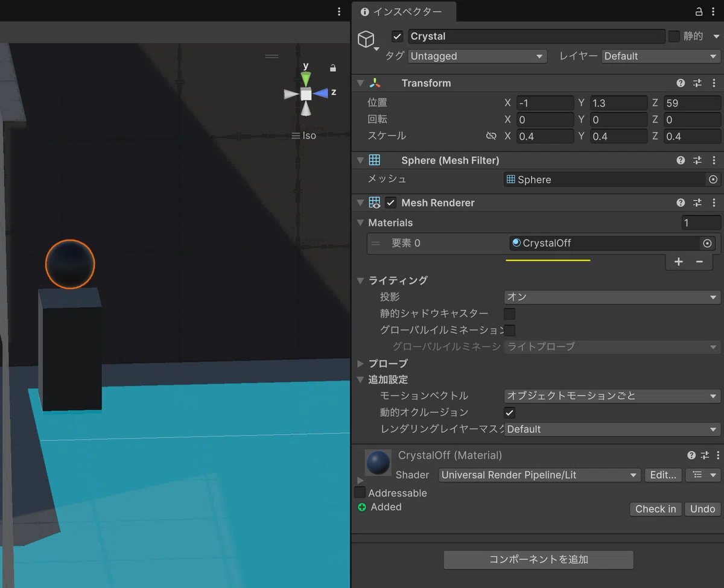Image resolution: width=724 pixels, height=588 pixels.
Task: Open Mesh Renderer help icon
Action: (681, 203)
